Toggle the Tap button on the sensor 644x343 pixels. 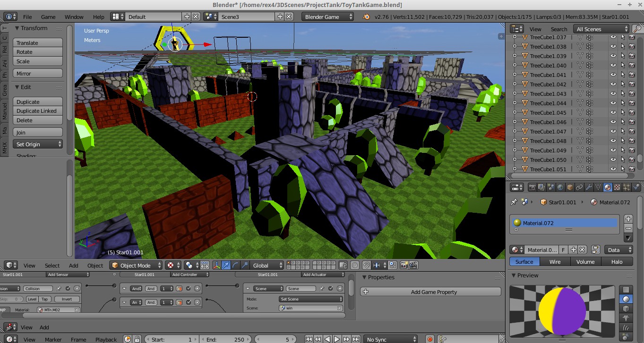(x=45, y=299)
